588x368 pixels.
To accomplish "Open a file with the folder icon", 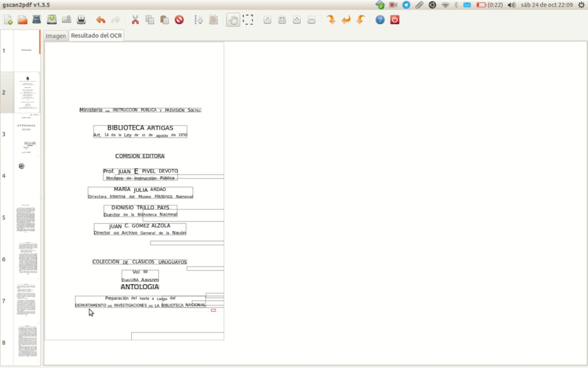I will [x=22, y=20].
